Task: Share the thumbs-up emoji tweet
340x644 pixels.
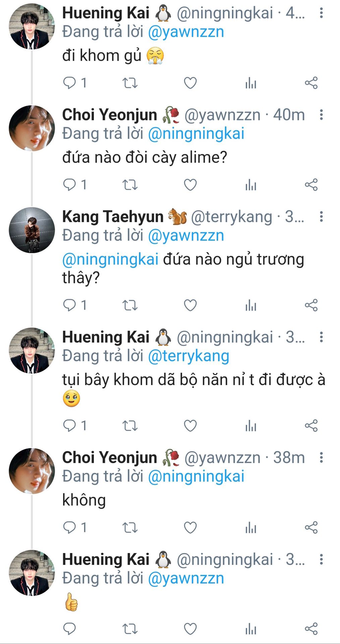Action: (x=311, y=629)
